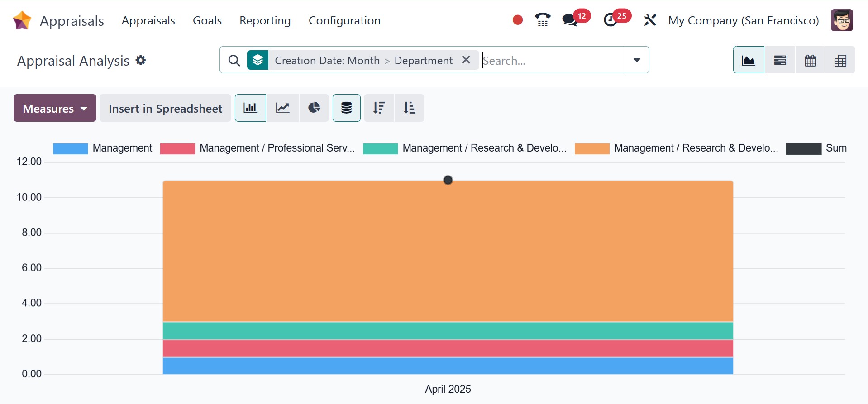
Task: Click Insert in Spreadsheet button
Action: click(x=165, y=109)
